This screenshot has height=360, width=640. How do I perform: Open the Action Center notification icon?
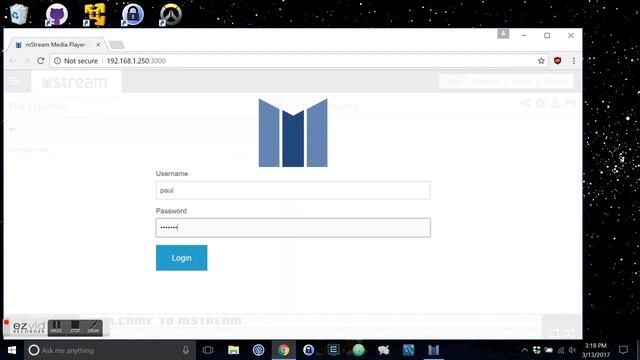point(623,350)
